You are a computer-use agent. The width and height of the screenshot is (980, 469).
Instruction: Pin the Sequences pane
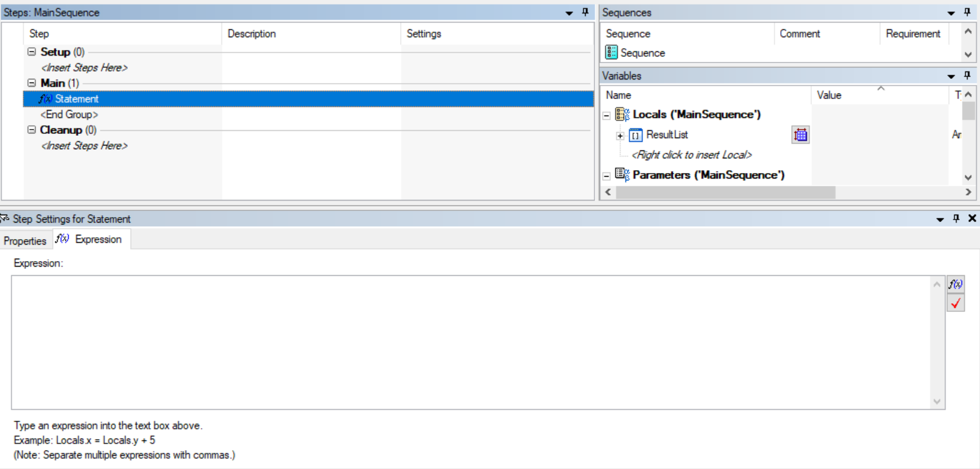click(x=967, y=12)
